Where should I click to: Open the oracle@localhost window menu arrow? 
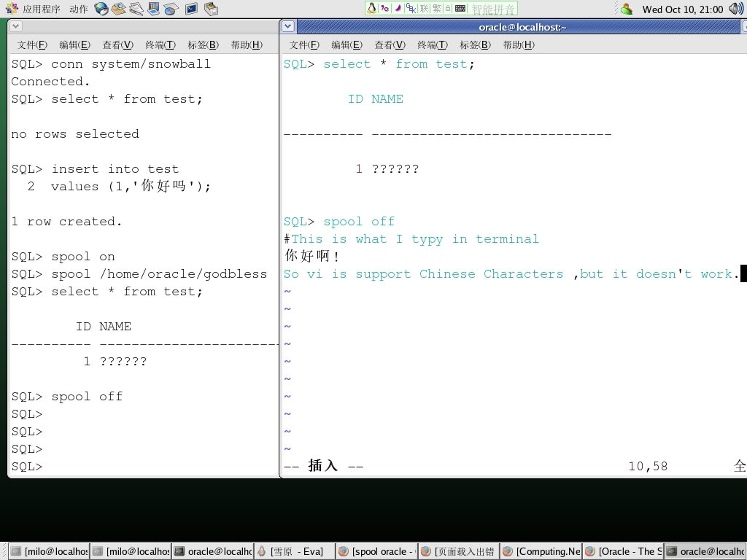(288, 26)
